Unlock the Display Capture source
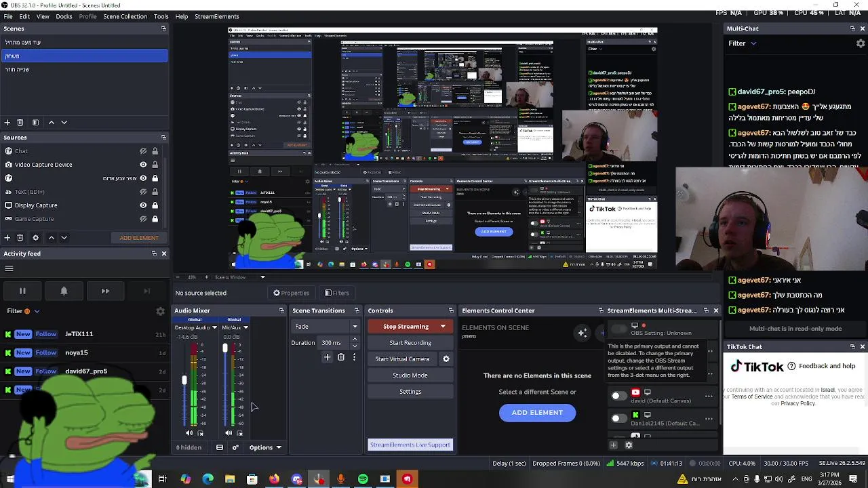The width and height of the screenshot is (868, 488). point(155,205)
